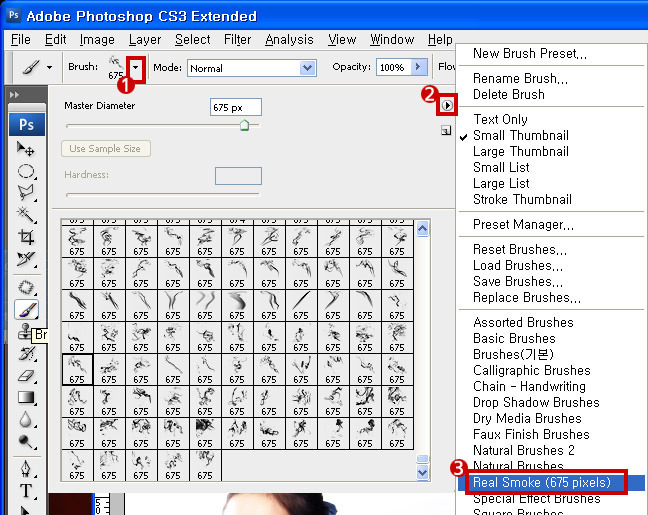Open the Filter menu
The width and height of the screenshot is (648, 515).
[x=237, y=40]
